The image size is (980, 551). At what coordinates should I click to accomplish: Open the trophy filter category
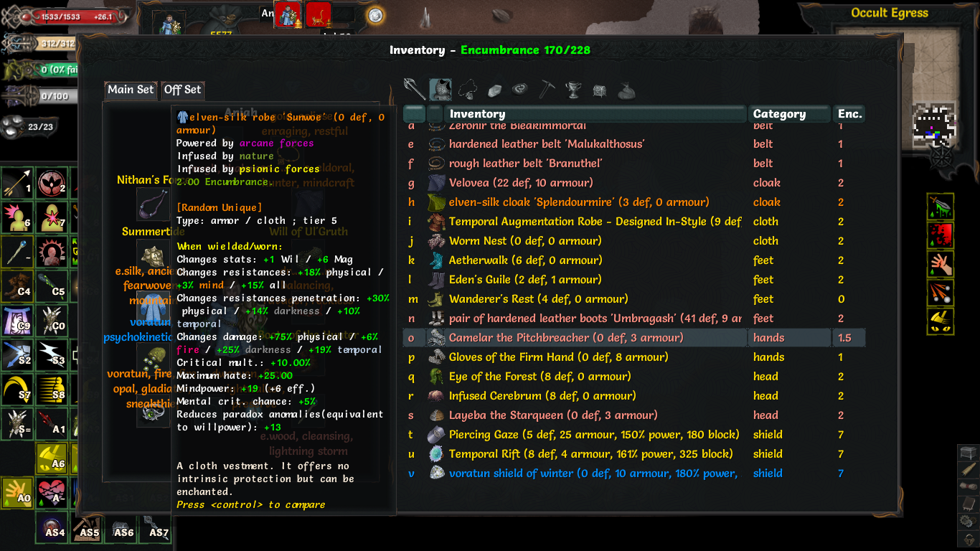click(x=573, y=89)
